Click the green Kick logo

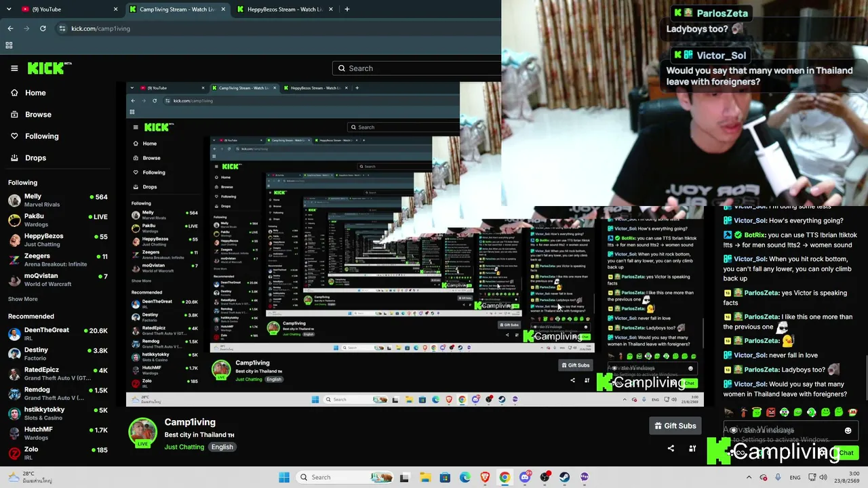click(x=49, y=68)
